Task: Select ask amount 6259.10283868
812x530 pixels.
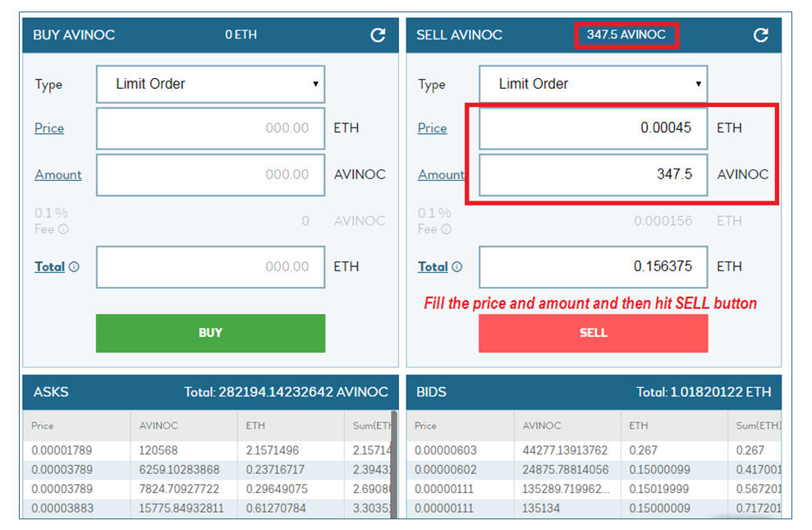Action: point(179,470)
